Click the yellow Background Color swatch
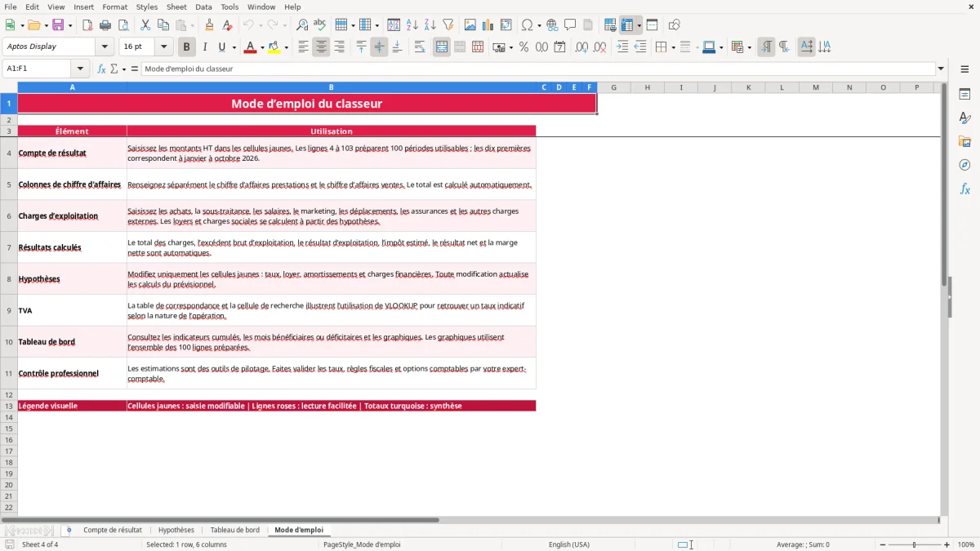This screenshot has width=980, height=551. coord(274,47)
